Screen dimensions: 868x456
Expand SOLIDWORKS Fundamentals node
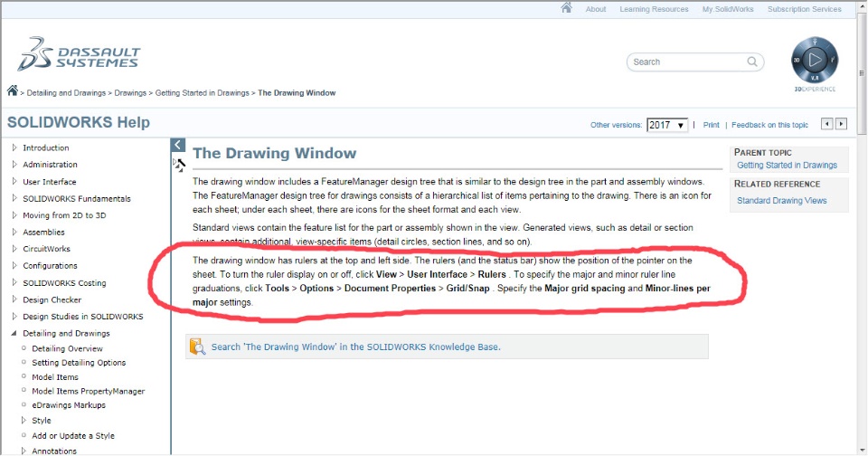(x=14, y=198)
